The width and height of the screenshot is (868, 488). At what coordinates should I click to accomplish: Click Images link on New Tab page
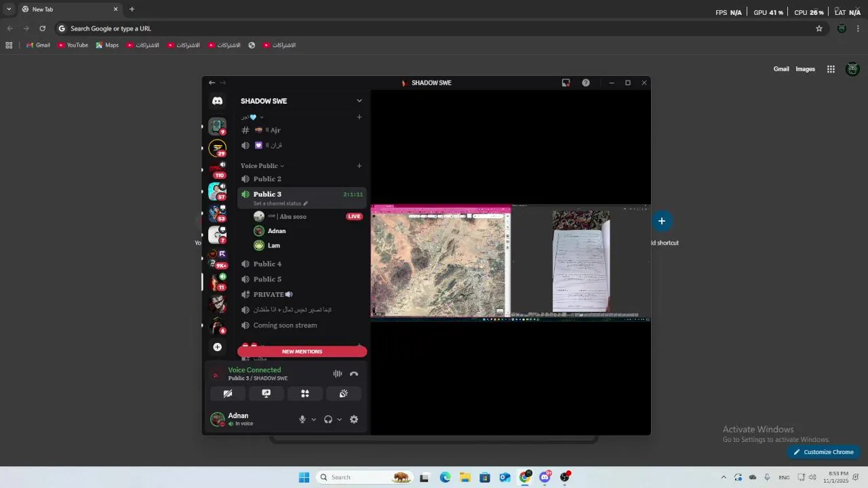(806, 69)
